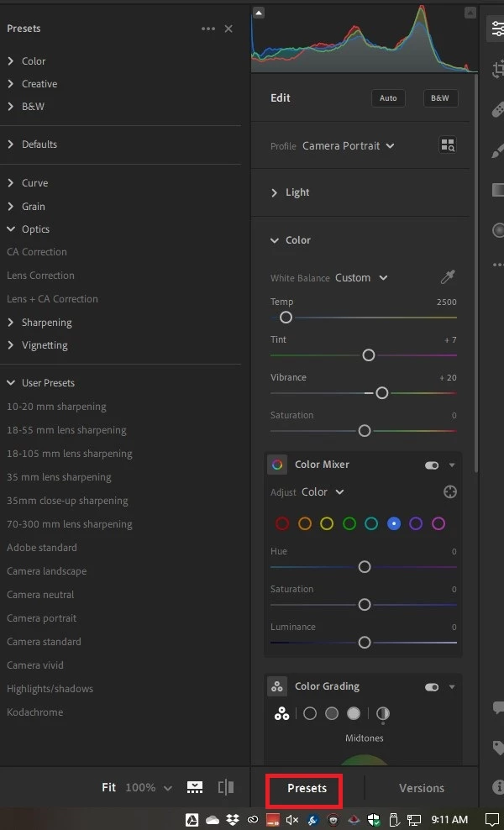Toggle histogram highlight clipping indicator
This screenshot has height=830, width=504.
pos(470,13)
